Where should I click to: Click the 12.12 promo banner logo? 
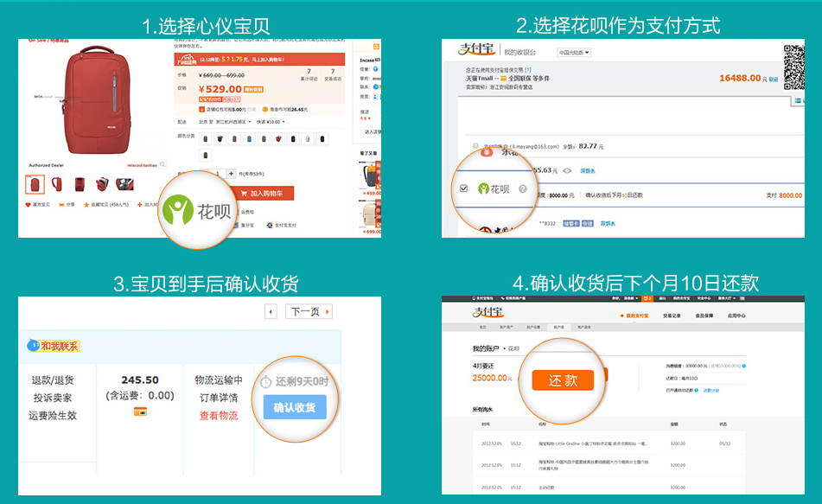click(x=188, y=60)
